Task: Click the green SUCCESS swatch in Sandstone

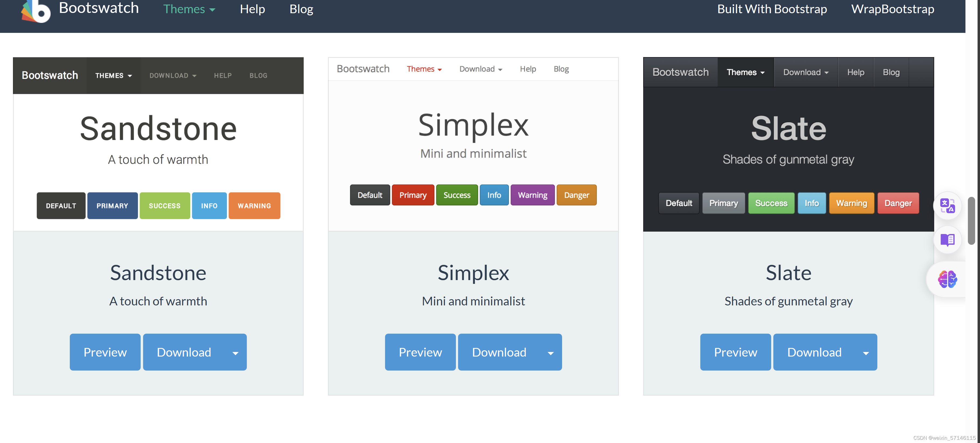Action: pyautogui.click(x=164, y=206)
